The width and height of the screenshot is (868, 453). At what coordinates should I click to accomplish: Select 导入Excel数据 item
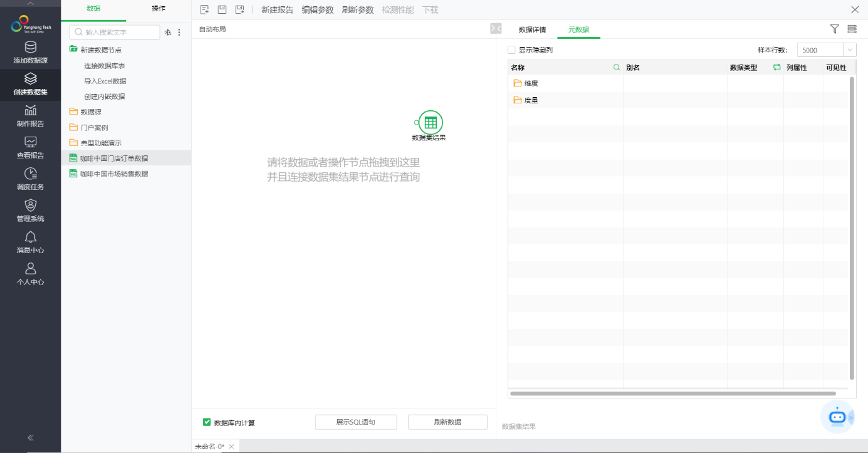point(105,81)
